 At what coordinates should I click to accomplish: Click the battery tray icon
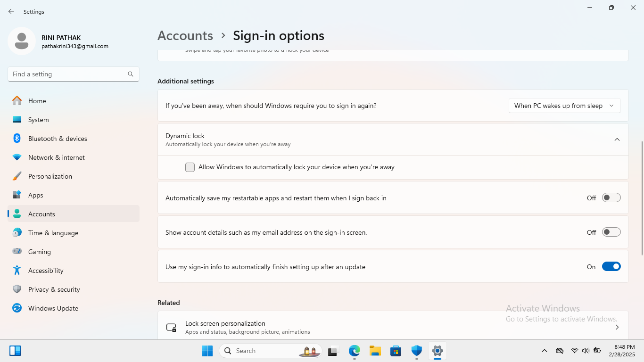(597, 351)
